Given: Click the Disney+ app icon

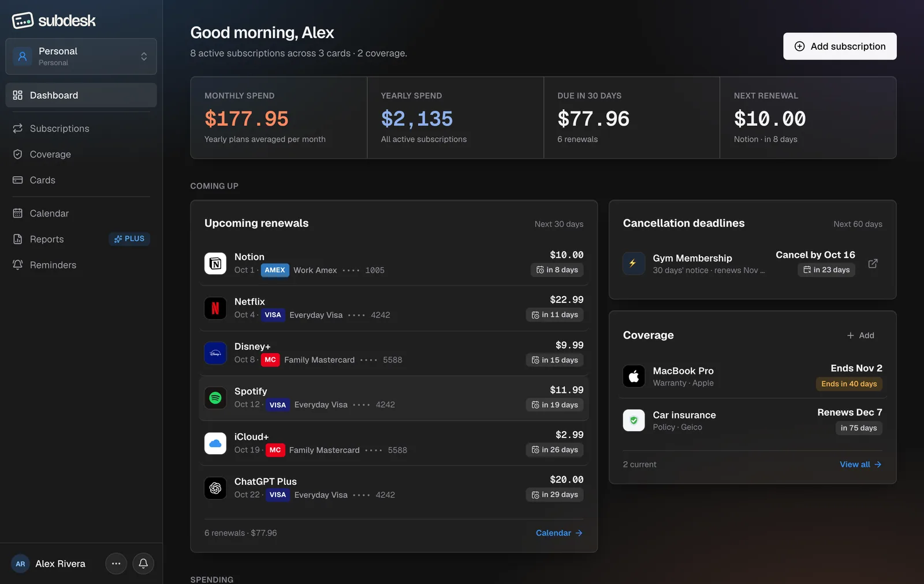Looking at the screenshot, I should pyautogui.click(x=215, y=353).
